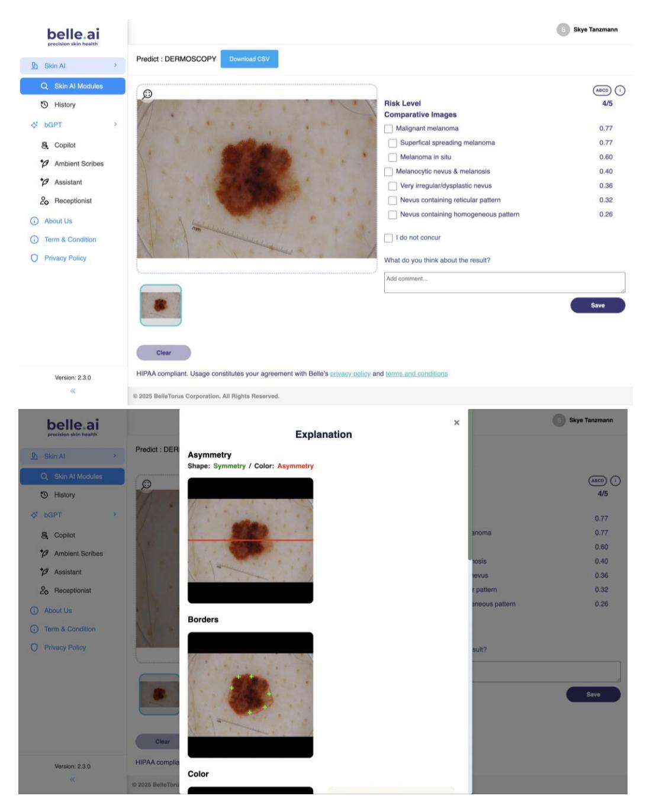The image size is (653, 812).
Task: Check the Malignant melanoma checkbox
Action: pos(388,128)
